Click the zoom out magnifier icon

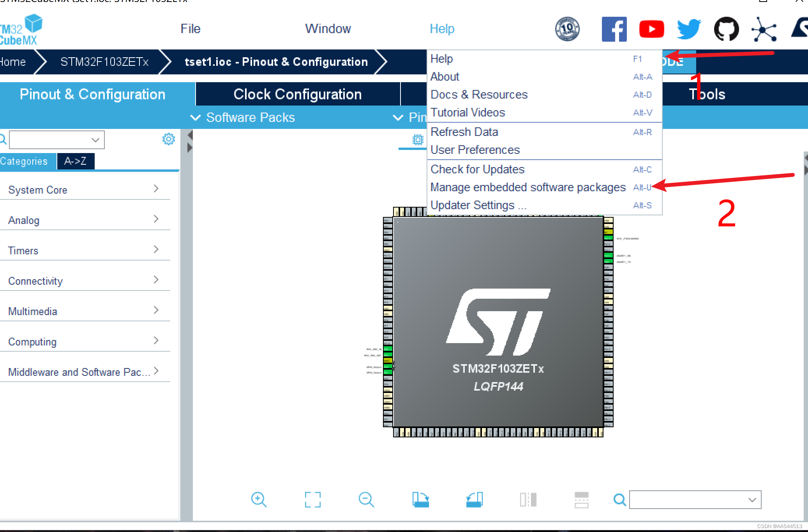[x=366, y=499]
